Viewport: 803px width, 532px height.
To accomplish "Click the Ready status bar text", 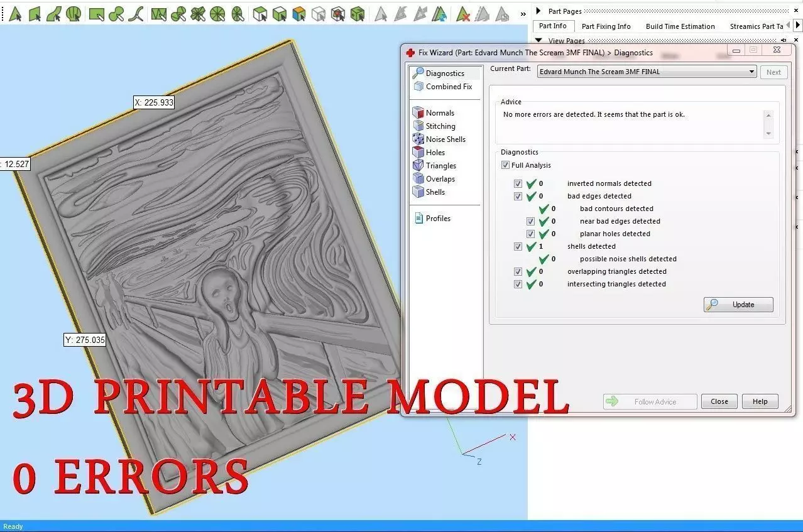I will click(x=13, y=526).
